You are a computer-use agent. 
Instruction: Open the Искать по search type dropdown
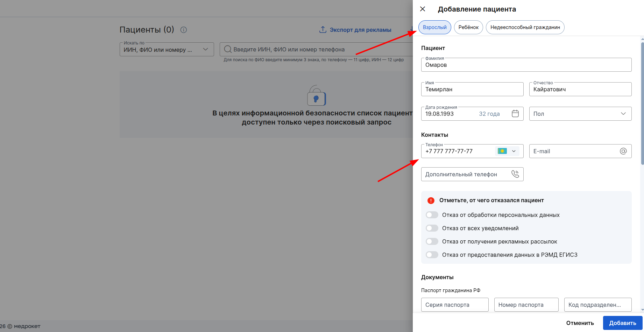(167, 49)
